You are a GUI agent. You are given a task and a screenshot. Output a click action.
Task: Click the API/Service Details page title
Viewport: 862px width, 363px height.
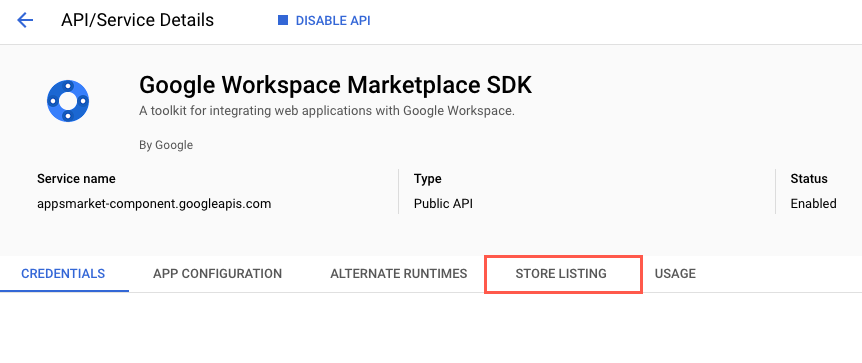tap(137, 20)
